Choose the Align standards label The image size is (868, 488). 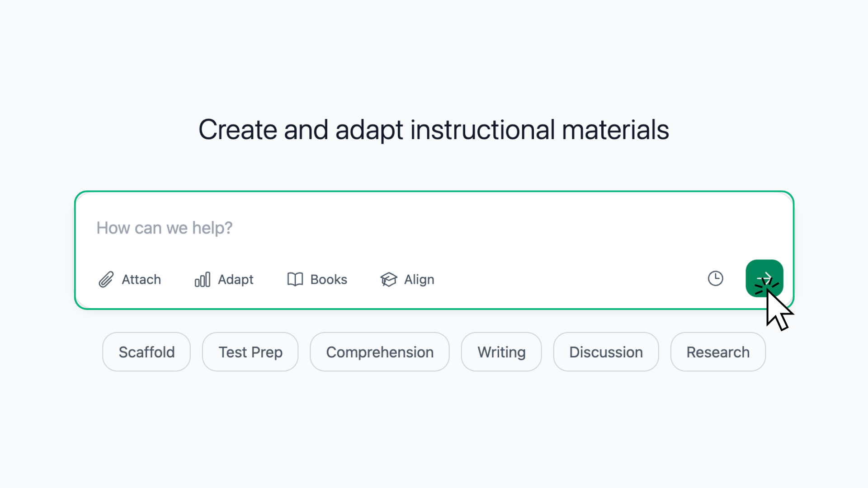(x=419, y=280)
